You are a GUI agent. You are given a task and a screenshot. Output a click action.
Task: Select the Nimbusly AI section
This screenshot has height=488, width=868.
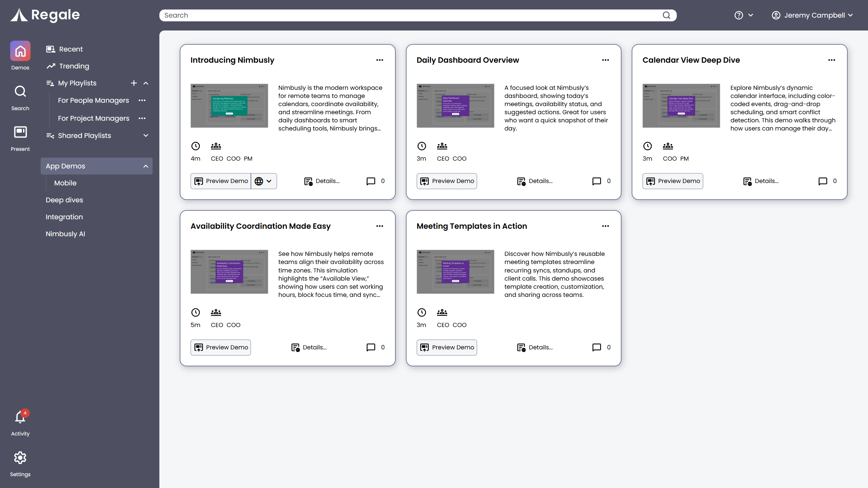point(65,234)
